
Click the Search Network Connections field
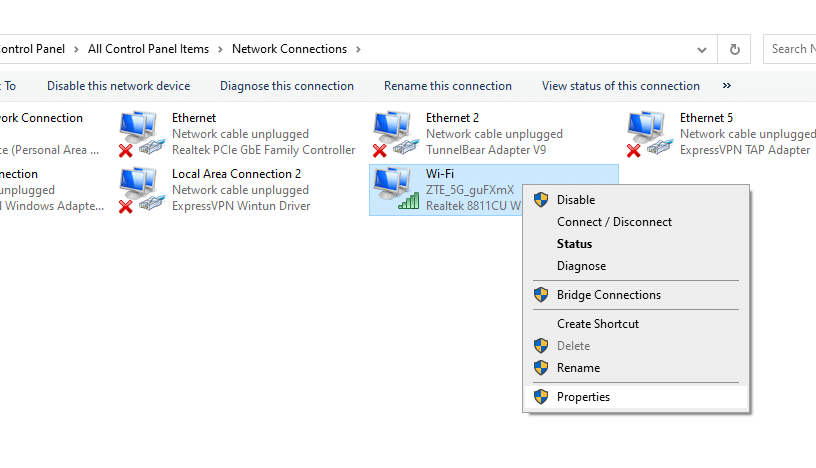point(789,49)
